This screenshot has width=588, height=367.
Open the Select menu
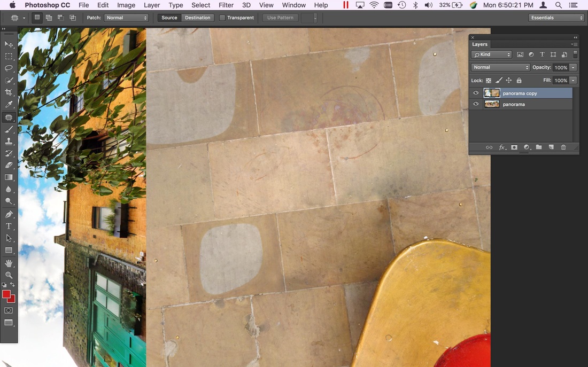pyautogui.click(x=200, y=5)
